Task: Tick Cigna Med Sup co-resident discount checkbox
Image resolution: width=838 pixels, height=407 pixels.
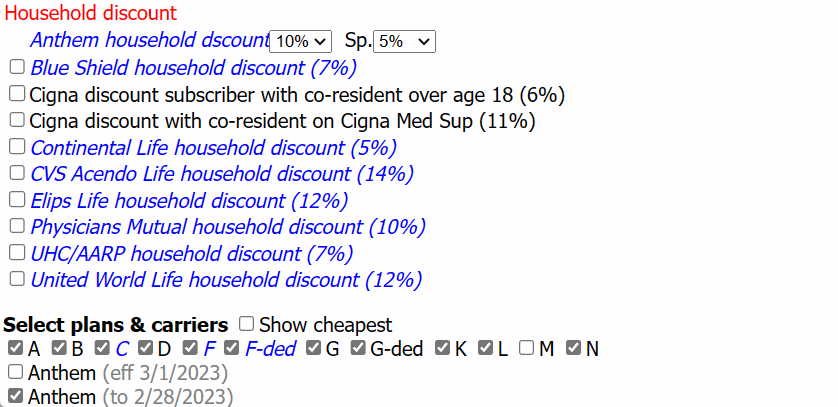Action: [17, 120]
